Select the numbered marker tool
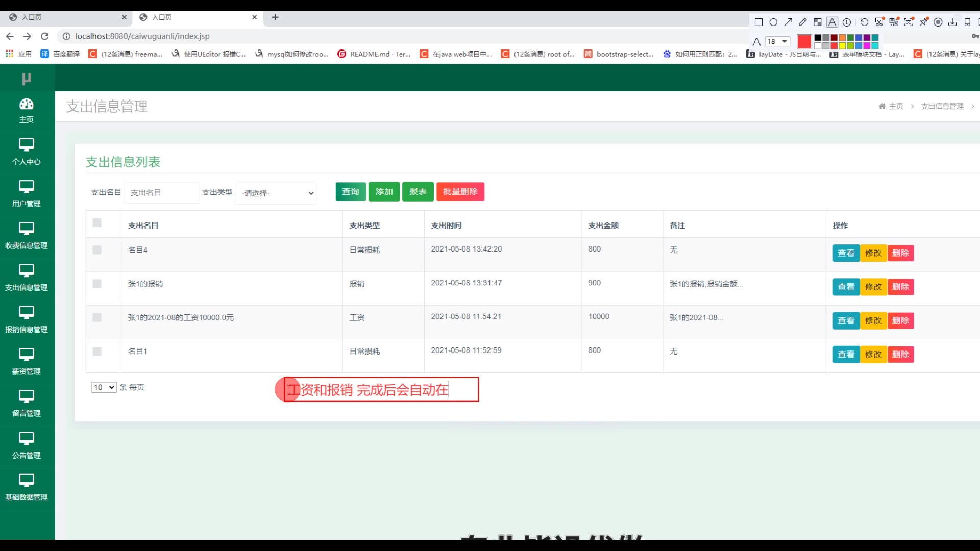This screenshot has height=551, width=980. tap(847, 22)
